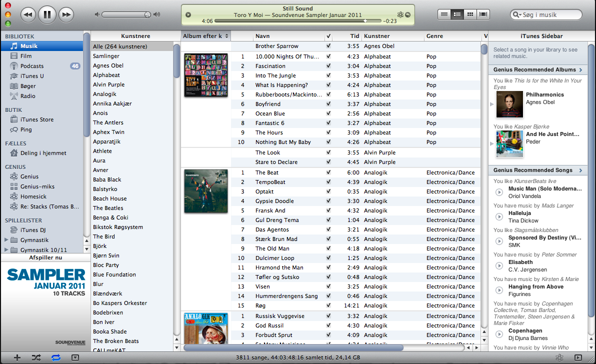Toggle artwork viewer button at bottom
The width and height of the screenshot is (596, 364).
click(x=75, y=357)
